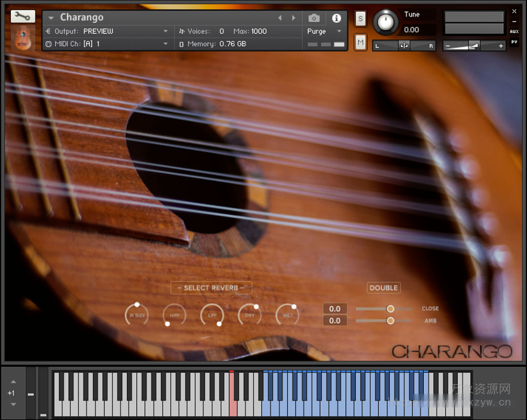The width and height of the screenshot is (527, 420).
Task: Click the IR SIZE reverb knob
Action: (x=136, y=314)
